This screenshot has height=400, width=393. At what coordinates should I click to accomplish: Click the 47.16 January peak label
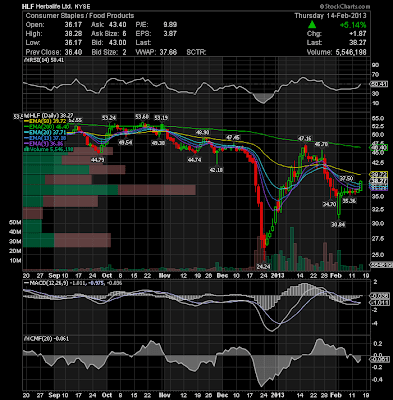coord(304,138)
